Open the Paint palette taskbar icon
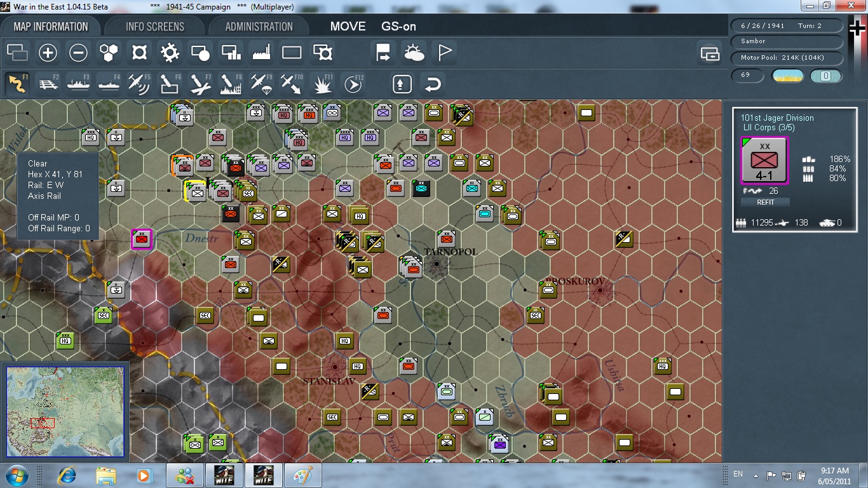Viewport: 868px width, 488px height. [x=302, y=475]
